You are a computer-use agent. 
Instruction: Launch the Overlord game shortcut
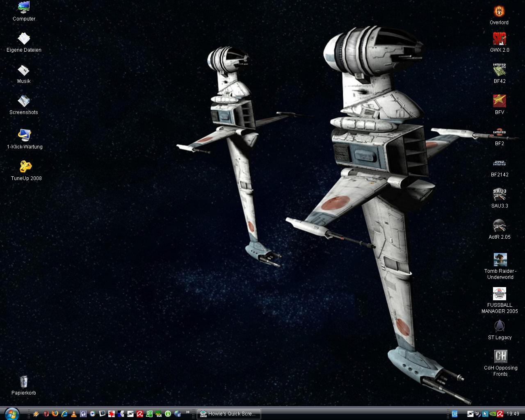499,15
